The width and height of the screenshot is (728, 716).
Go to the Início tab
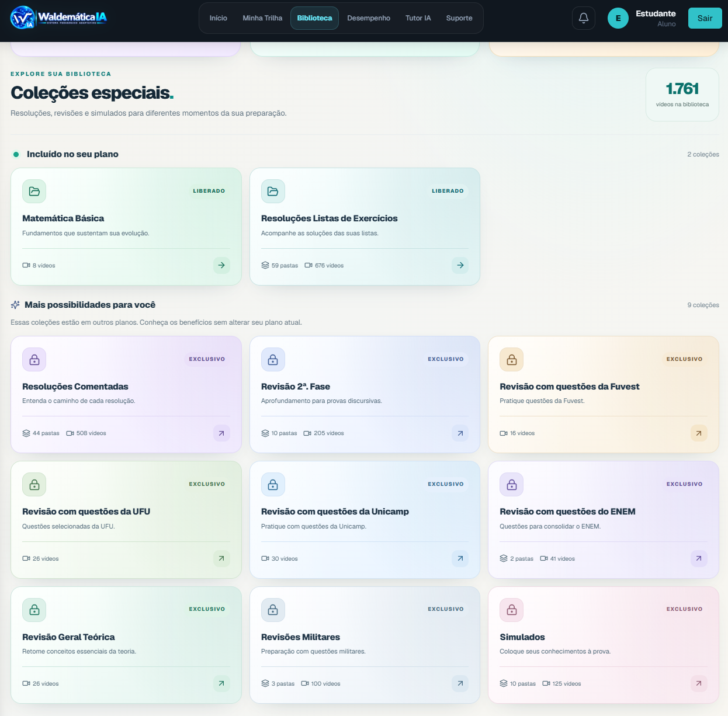coord(219,18)
